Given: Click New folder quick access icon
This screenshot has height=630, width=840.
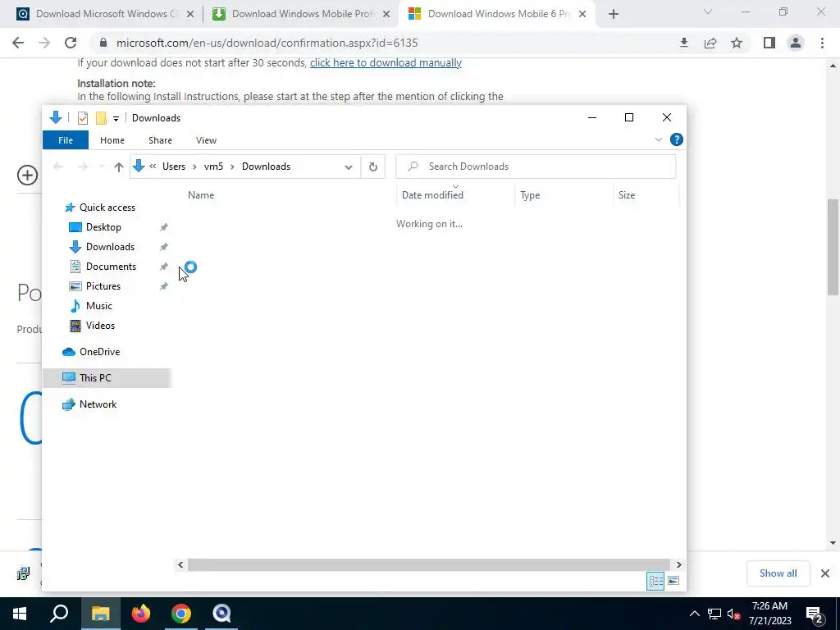Looking at the screenshot, I should pyautogui.click(x=101, y=118).
